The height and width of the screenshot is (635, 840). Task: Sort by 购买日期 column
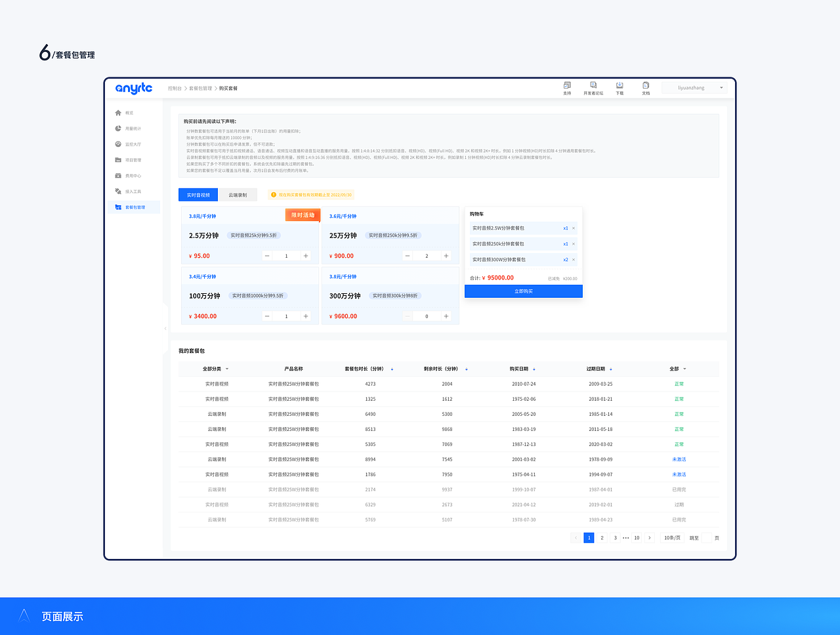click(534, 369)
